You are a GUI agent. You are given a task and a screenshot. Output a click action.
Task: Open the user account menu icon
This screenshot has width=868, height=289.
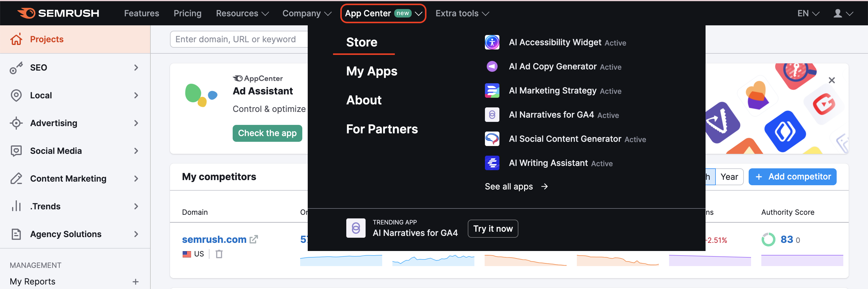pyautogui.click(x=838, y=14)
